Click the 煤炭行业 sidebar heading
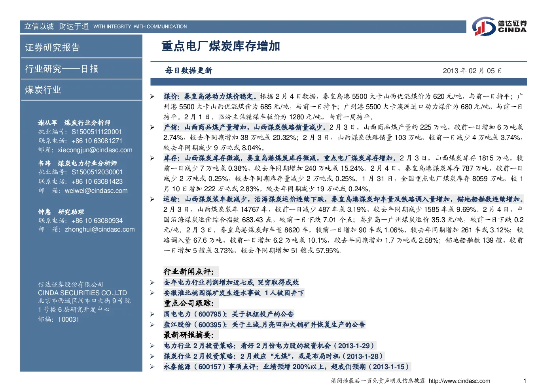Viewport: 555px width, 392px height. [x=43, y=90]
